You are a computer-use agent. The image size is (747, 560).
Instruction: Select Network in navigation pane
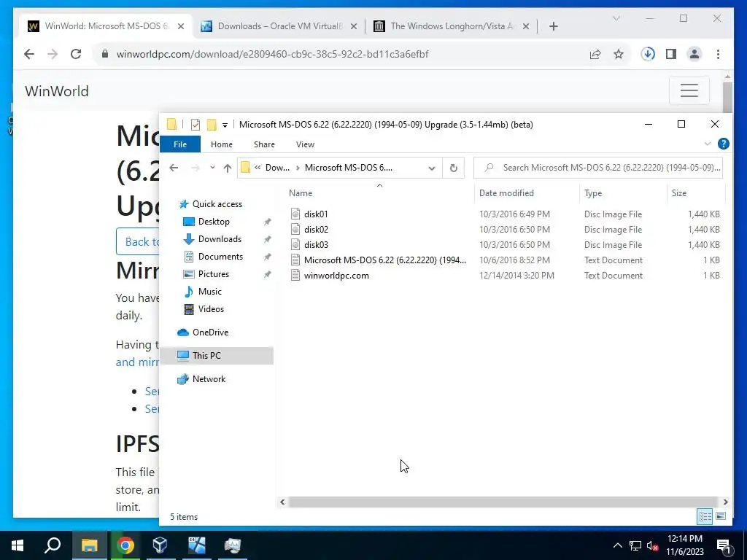pos(209,379)
